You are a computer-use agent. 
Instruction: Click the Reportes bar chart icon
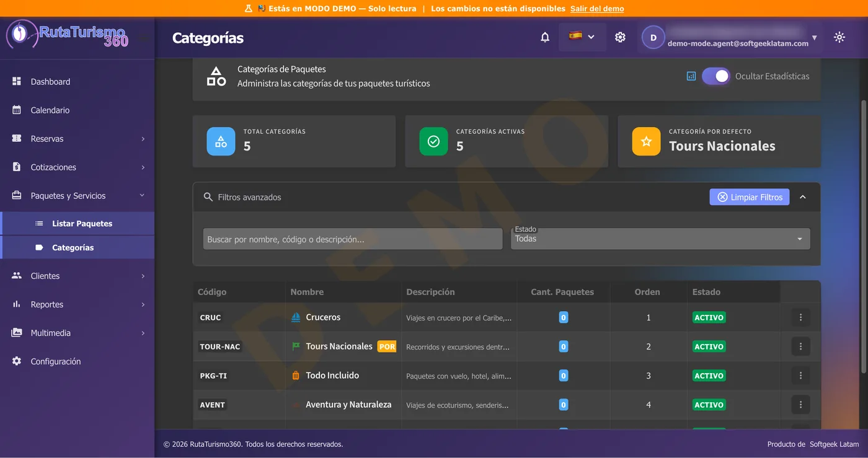pyautogui.click(x=17, y=304)
